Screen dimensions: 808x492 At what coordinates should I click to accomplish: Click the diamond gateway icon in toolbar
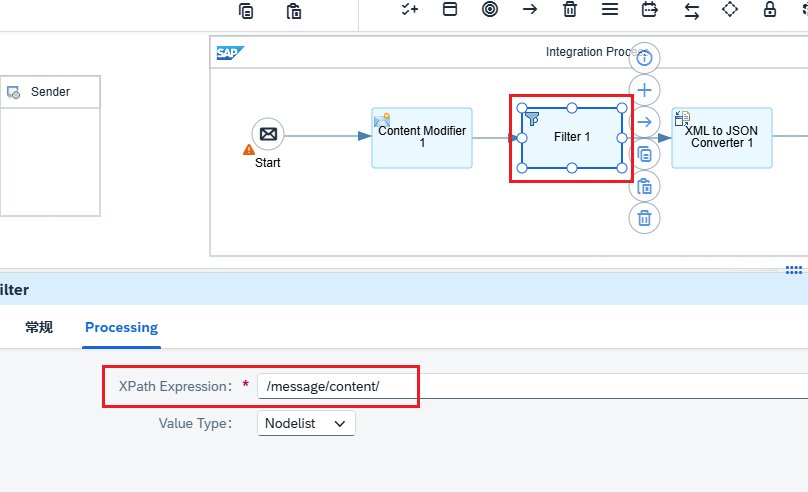click(729, 9)
